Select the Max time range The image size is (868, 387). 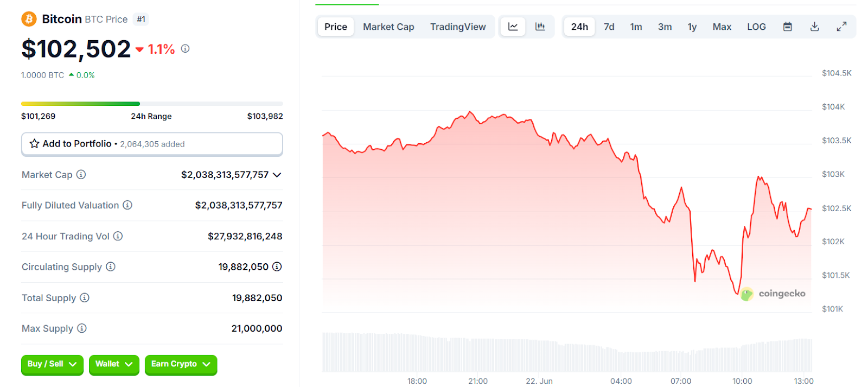click(722, 27)
